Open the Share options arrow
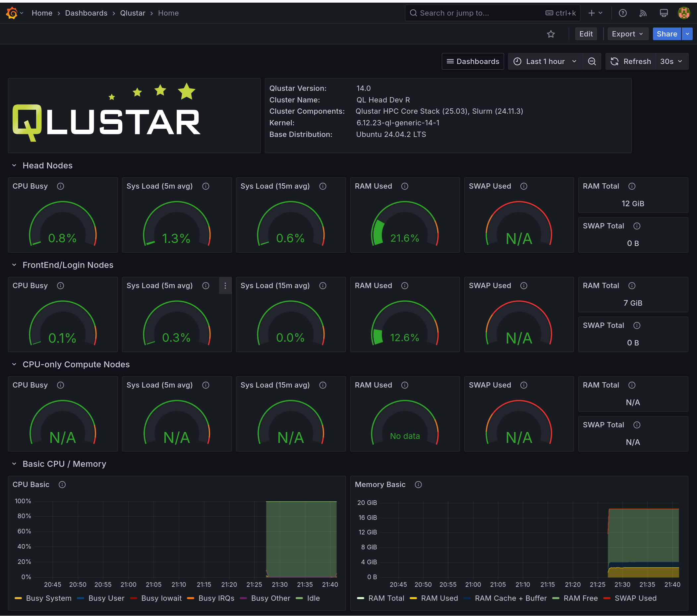The image size is (697, 616). coord(687,34)
